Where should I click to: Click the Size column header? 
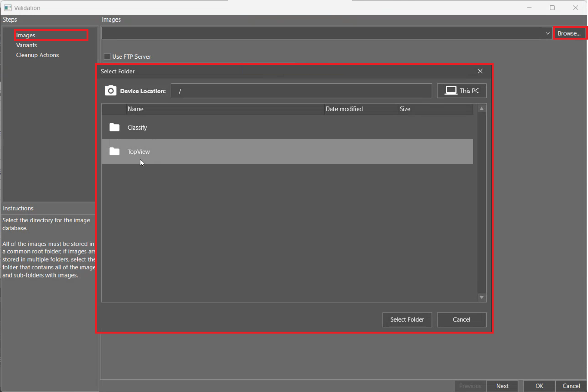coord(405,109)
